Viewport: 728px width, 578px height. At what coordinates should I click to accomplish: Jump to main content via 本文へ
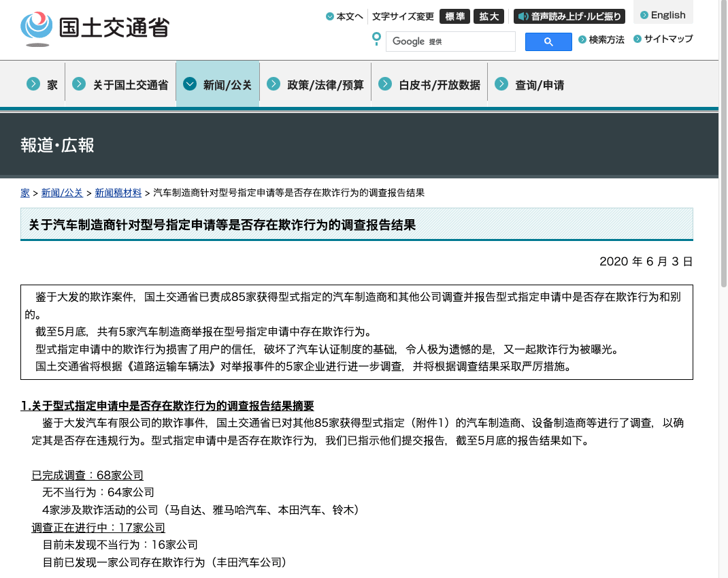[349, 16]
